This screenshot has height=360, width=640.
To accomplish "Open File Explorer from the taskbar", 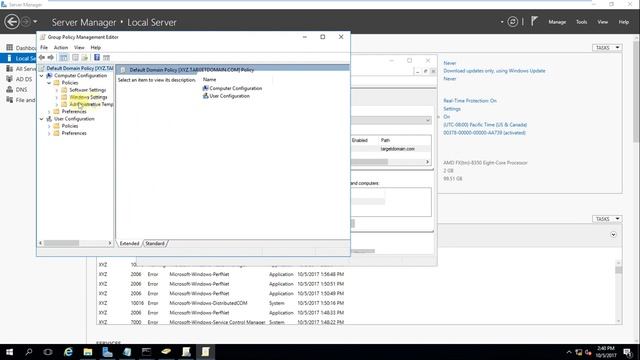I will tap(88, 352).
